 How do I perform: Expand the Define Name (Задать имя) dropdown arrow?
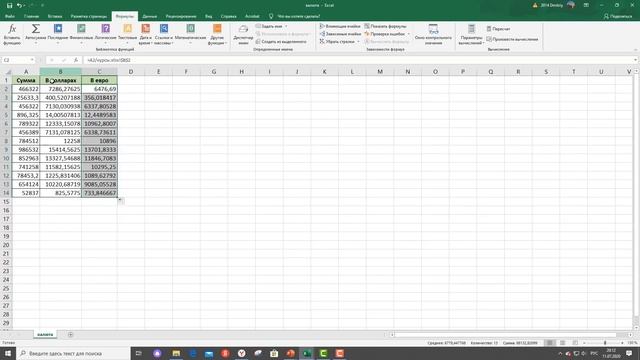point(286,26)
